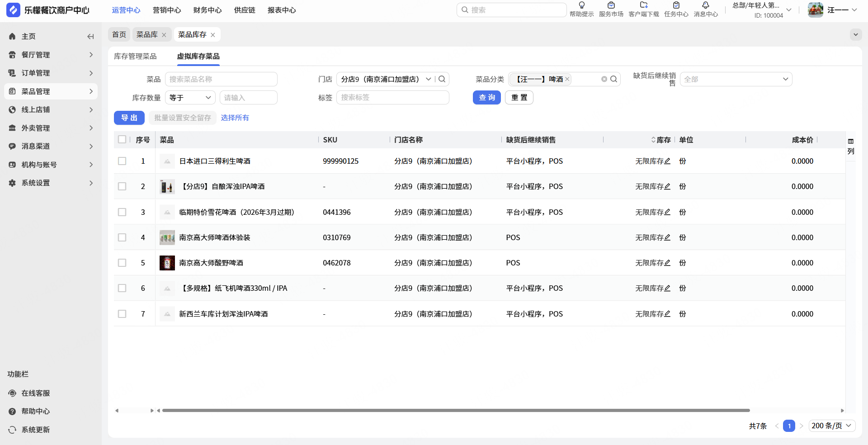Open 营销中心 in the top menu
Image resolution: width=868 pixels, height=445 pixels.
pos(167,10)
